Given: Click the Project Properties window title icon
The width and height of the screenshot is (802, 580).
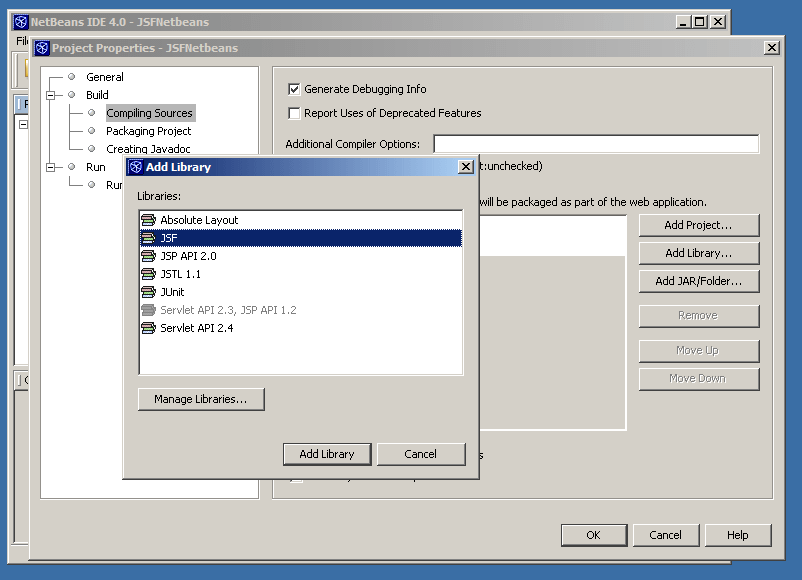Looking at the screenshot, I should pos(41,48).
